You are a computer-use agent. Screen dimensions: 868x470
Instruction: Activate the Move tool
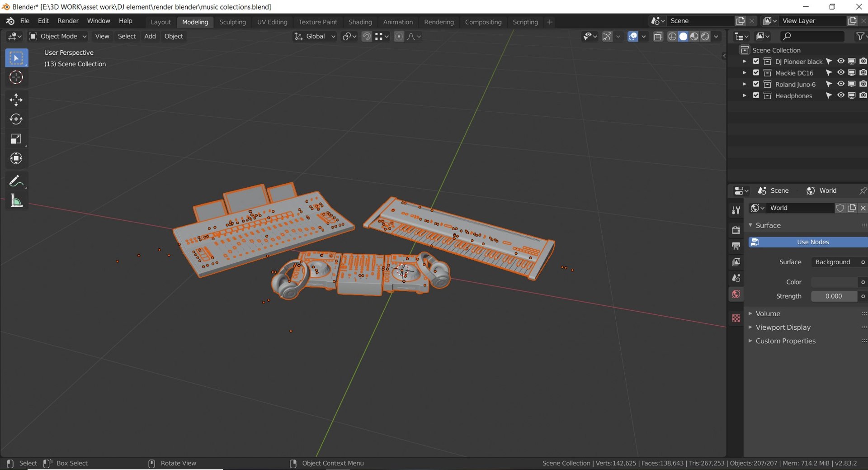(x=16, y=100)
